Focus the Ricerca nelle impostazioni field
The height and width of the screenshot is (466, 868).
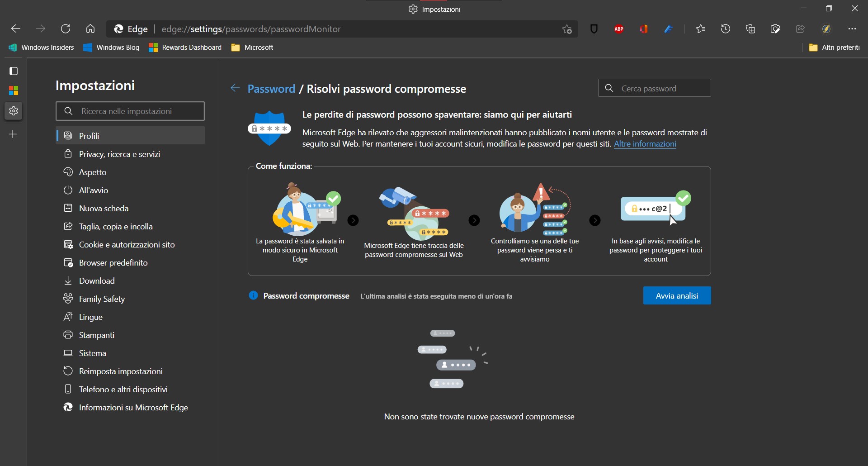130,111
